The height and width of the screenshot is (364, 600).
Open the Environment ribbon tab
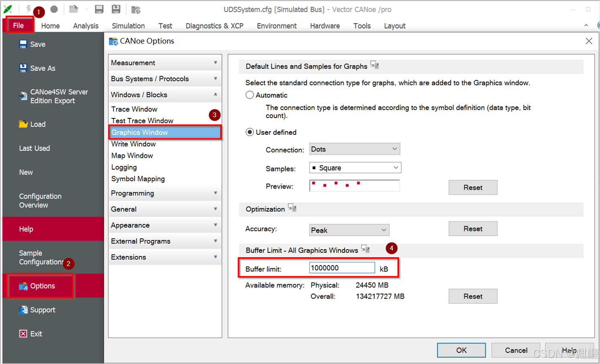point(277,26)
